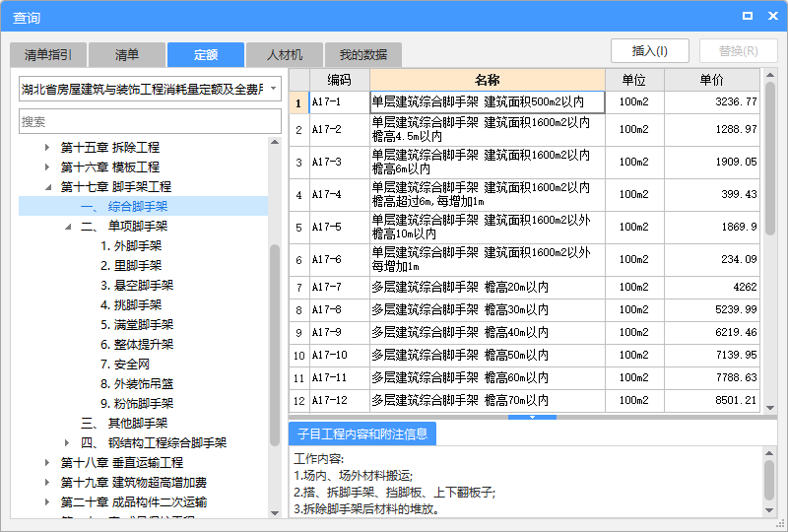
Task: Click work content panel scroll-down arrow
Action: pyautogui.click(x=769, y=510)
